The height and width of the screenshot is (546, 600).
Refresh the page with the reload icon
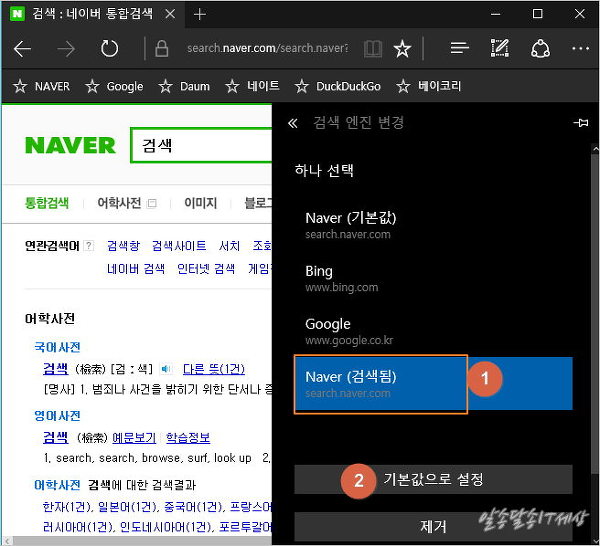109,49
